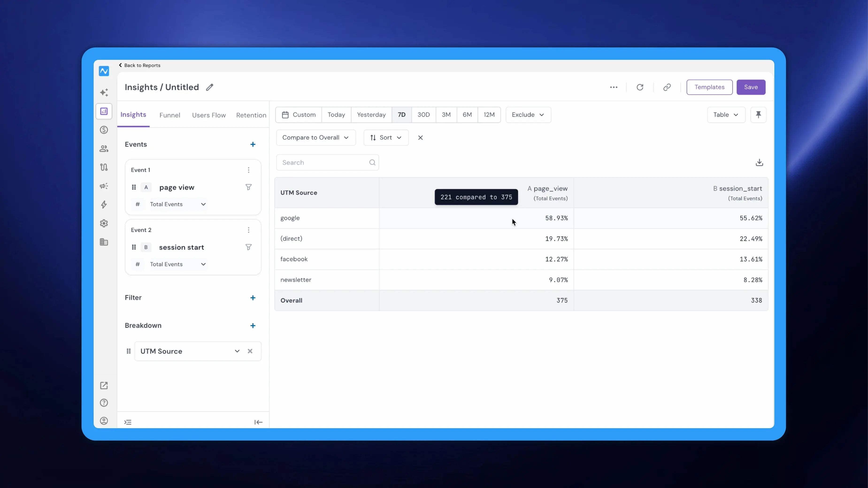868x488 pixels.
Task: Choose the Yesterday time range
Action: tap(371, 115)
